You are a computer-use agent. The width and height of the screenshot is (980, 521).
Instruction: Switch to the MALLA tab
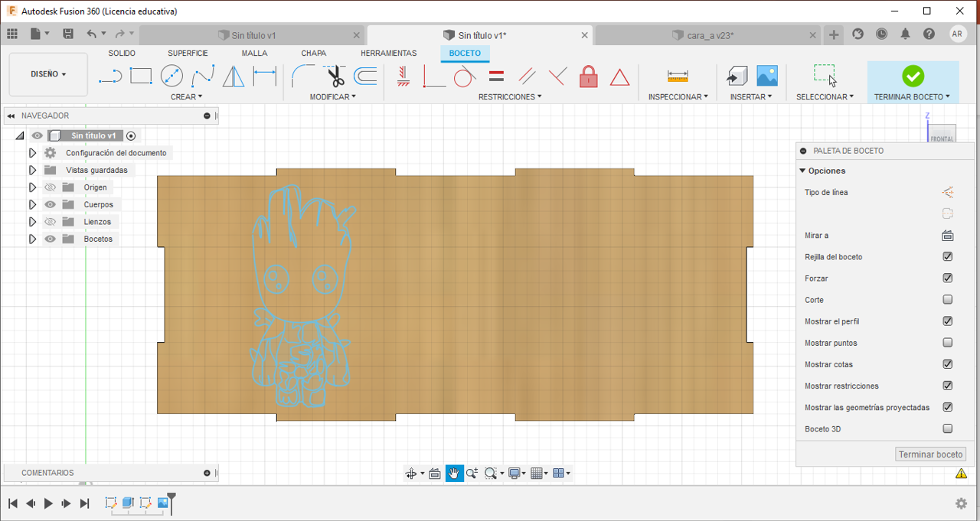click(254, 54)
